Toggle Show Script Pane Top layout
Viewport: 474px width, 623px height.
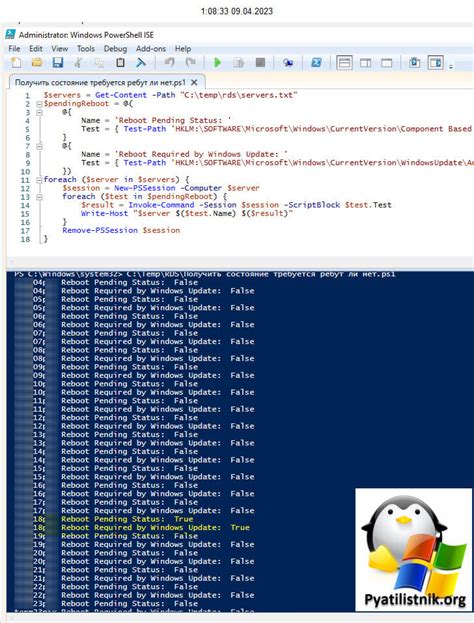[344, 63]
